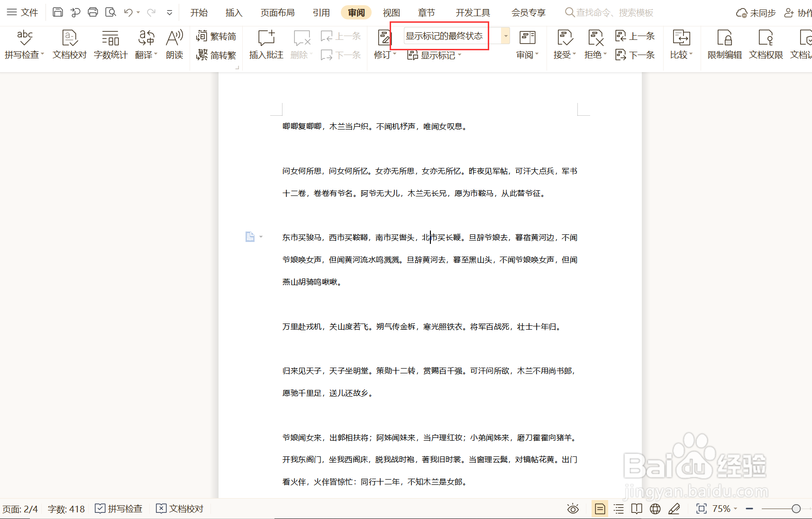Expand the paragraph icon dropdown arrow
The image size is (812, 519).
[261, 237]
